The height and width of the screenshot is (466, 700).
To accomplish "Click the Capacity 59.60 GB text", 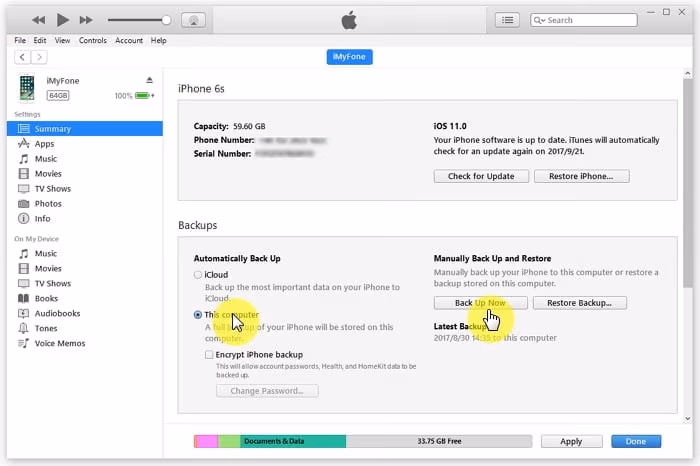I will click(229, 126).
